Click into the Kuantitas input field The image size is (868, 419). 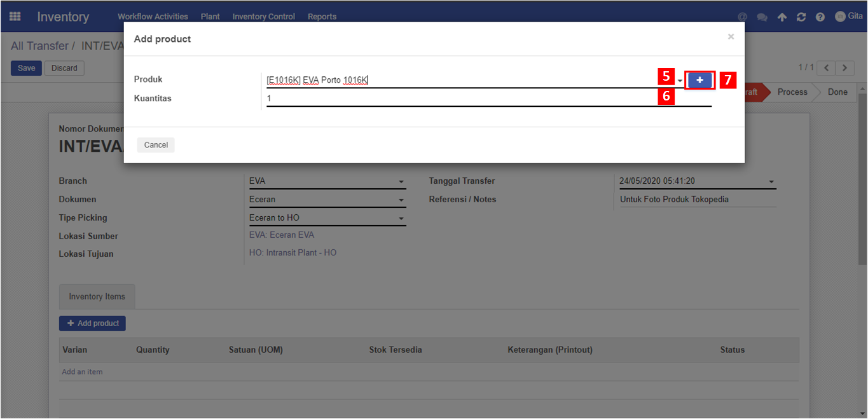(489, 99)
